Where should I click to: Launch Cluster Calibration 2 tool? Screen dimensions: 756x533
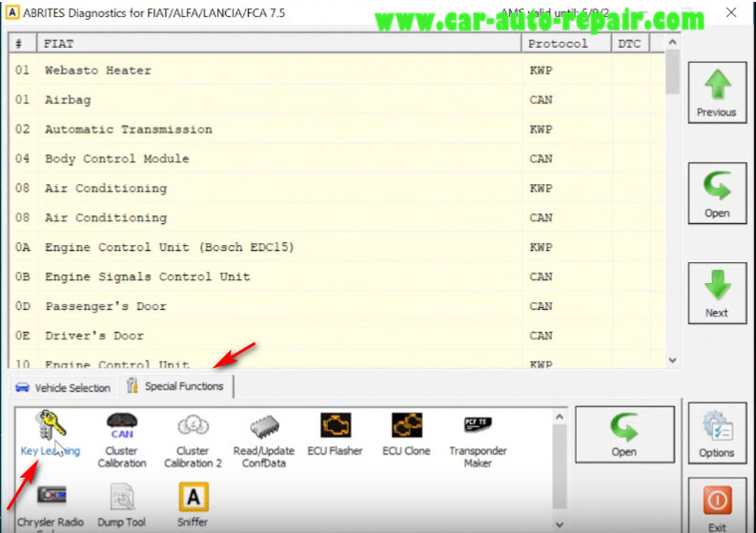click(193, 441)
